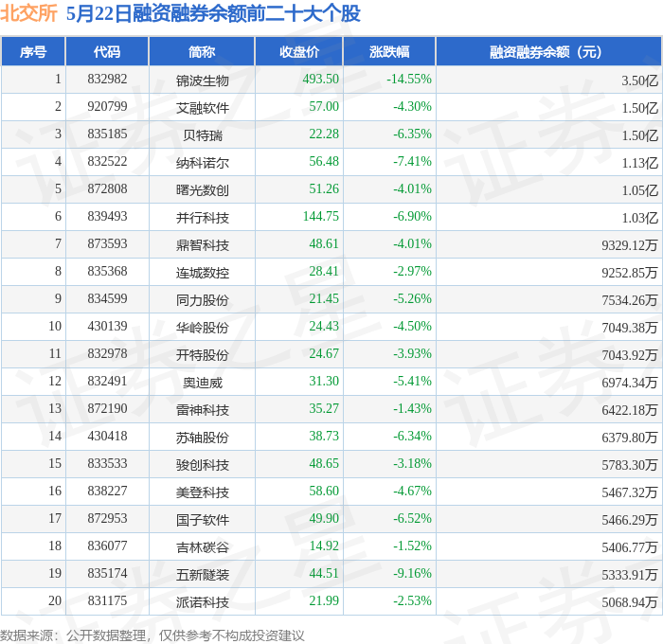Select stock name 同力股份
This screenshot has height=644, width=663.
pyautogui.click(x=202, y=300)
